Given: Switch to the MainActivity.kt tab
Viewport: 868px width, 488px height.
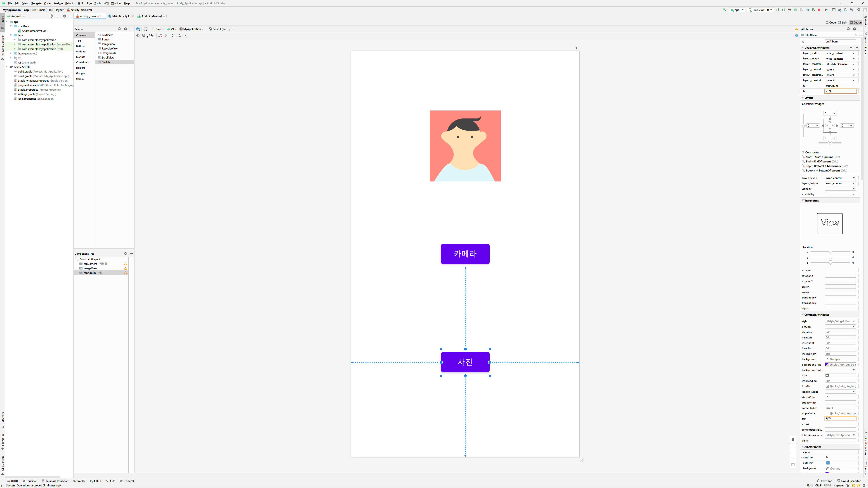Looking at the screenshot, I should point(121,16).
